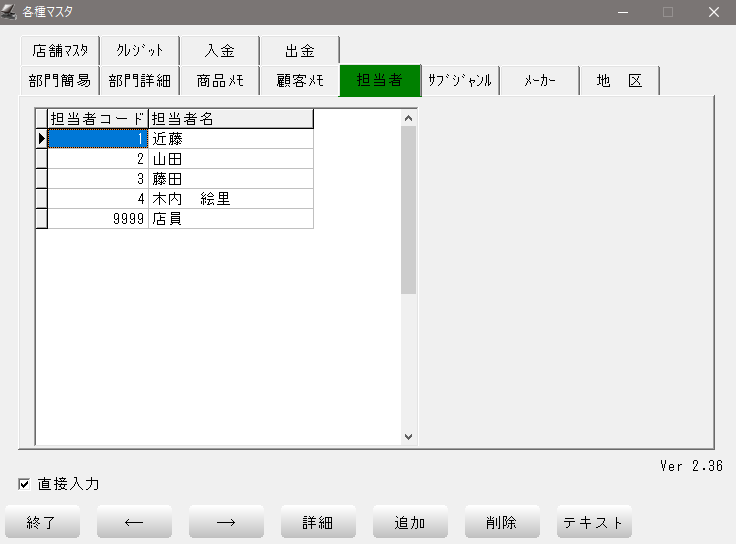The height and width of the screenshot is (544, 736).
Task: Open the メーカー tab
Action: point(540,81)
